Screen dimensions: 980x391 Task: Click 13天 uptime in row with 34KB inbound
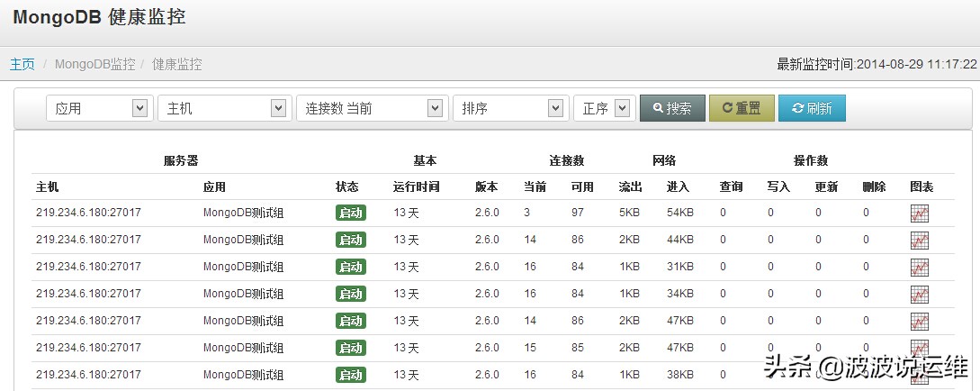pyautogui.click(x=406, y=294)
